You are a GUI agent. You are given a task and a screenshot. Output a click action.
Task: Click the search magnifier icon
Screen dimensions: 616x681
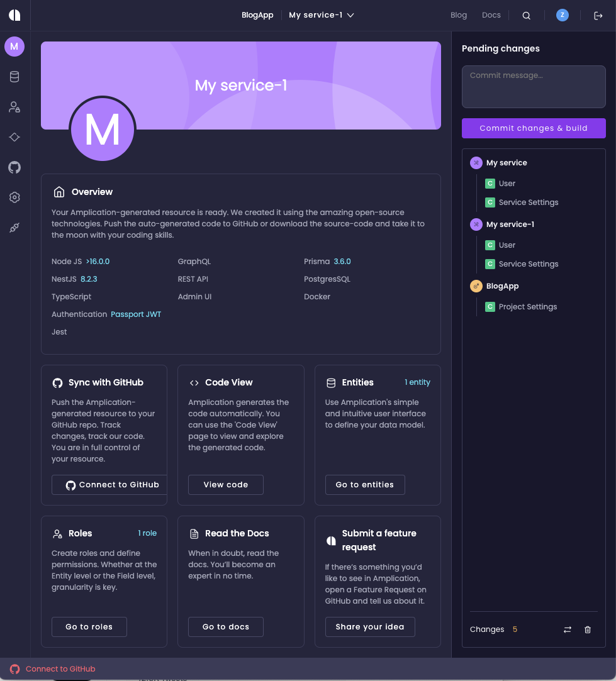click(527, 16)
